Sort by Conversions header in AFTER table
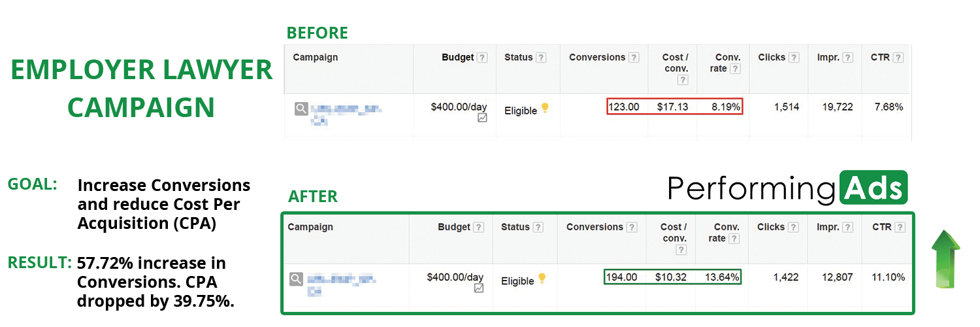 click(595, 228)
